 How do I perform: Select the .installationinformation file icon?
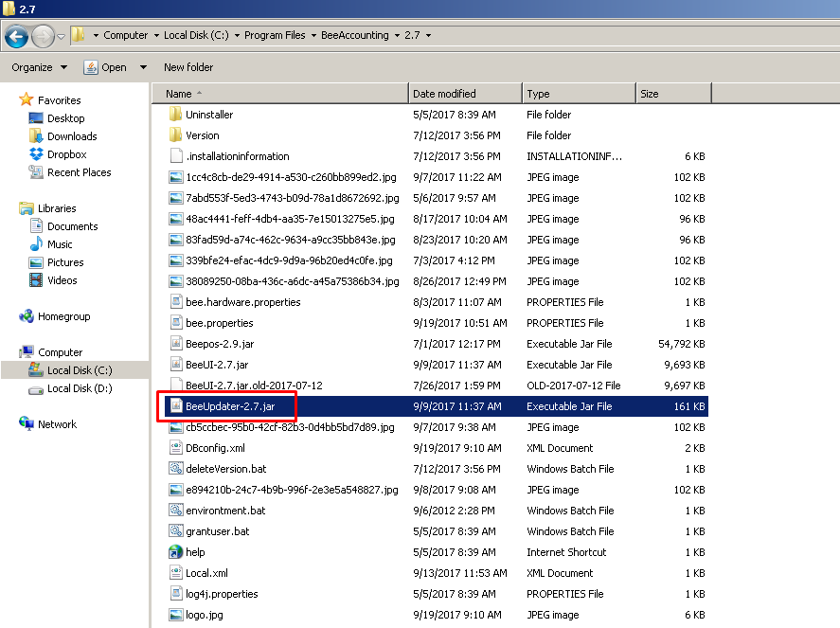[x=176, y=156]
